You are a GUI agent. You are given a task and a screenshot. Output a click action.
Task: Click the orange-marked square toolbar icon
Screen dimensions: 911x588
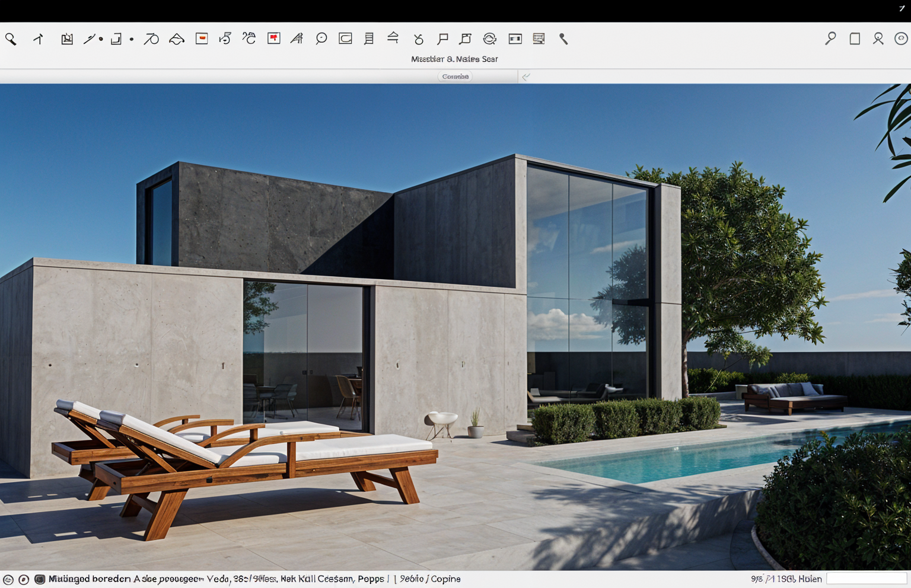[x=202, y=39]
